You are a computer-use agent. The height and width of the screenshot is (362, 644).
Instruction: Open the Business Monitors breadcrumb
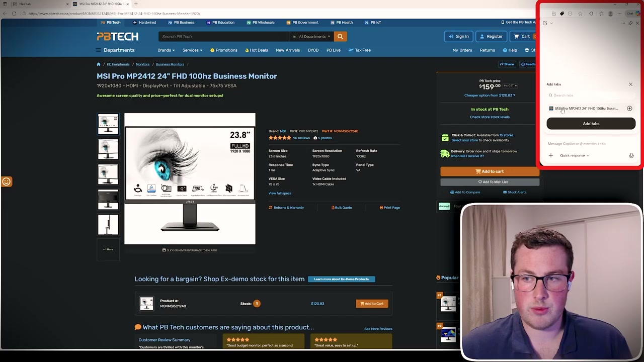coord(170,64)
